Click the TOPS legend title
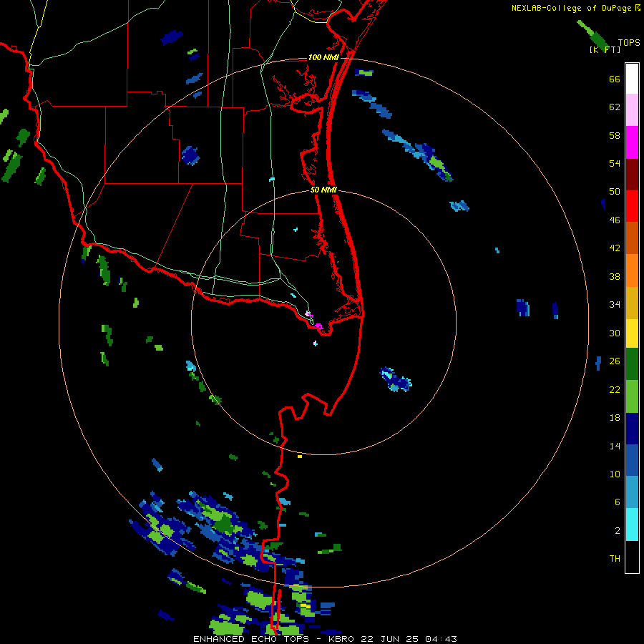The width and height of the screenshot is (644, 644). tap(629, 42)
